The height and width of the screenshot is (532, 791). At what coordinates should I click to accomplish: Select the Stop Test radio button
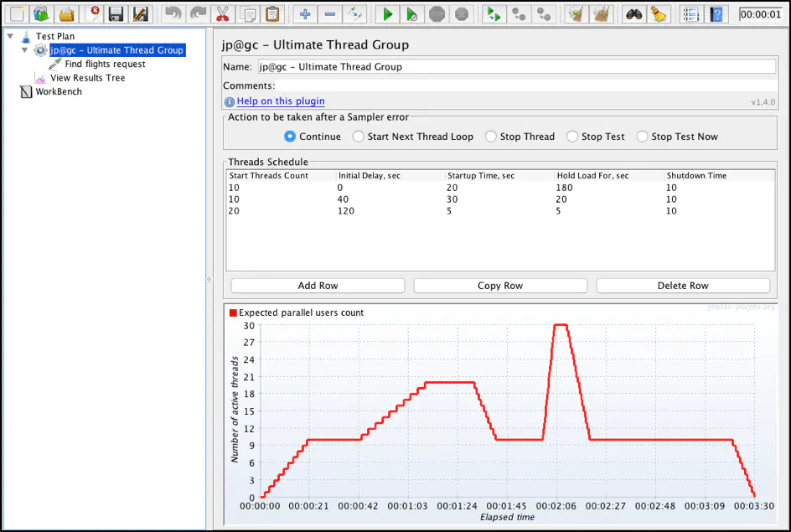[x=572, y=137]
